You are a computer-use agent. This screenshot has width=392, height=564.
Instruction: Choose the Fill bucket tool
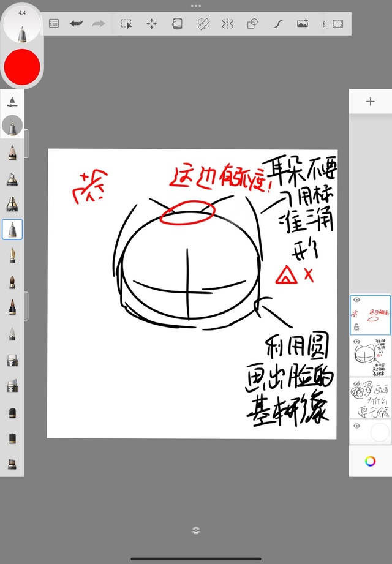177,23
